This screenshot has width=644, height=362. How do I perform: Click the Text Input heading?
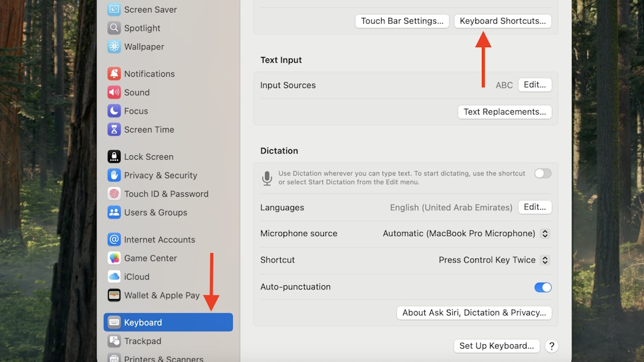pyautogui.click(x=281, y=60)
